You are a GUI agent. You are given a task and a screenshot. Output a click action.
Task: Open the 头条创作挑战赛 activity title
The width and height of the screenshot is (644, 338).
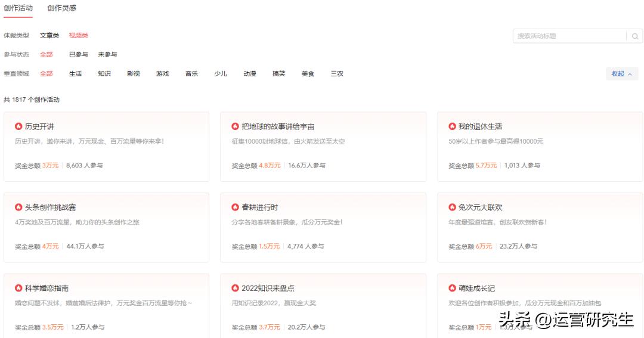pyautogui.click(x=50, y=207)
